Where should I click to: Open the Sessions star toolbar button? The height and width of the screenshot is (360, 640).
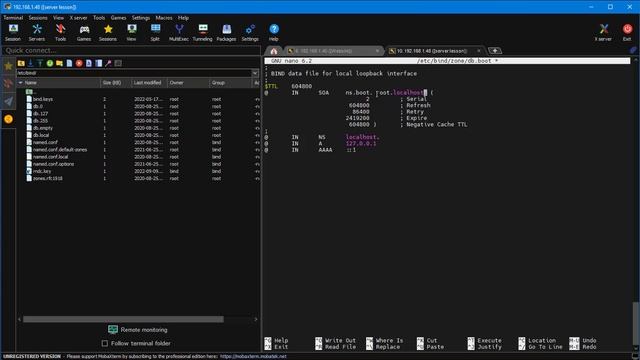point(108,33)
